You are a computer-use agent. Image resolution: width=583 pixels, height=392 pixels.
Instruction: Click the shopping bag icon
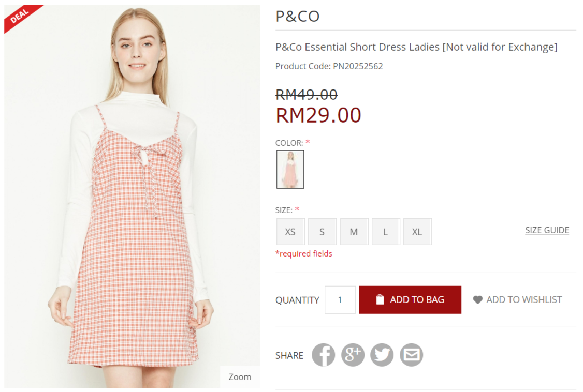tap(380, 300)
